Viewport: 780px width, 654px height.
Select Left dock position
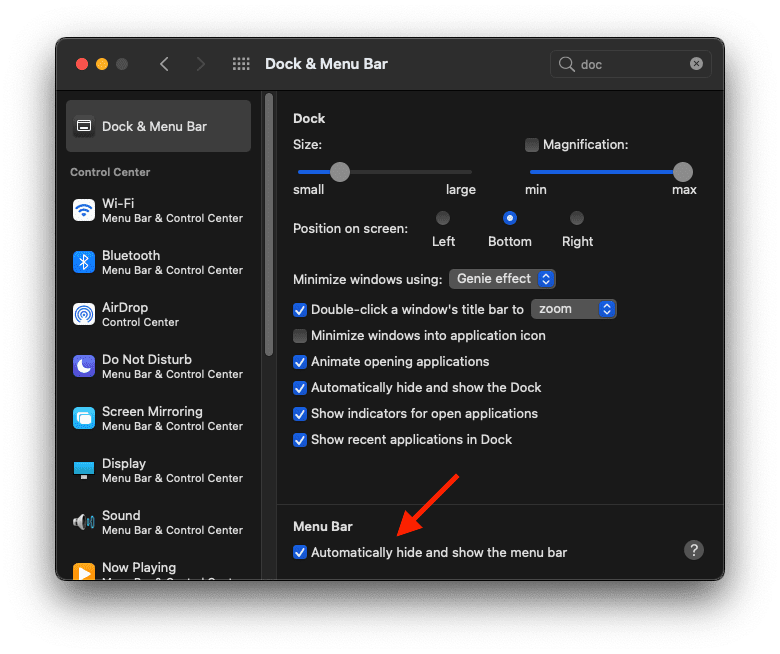point(443,218)
